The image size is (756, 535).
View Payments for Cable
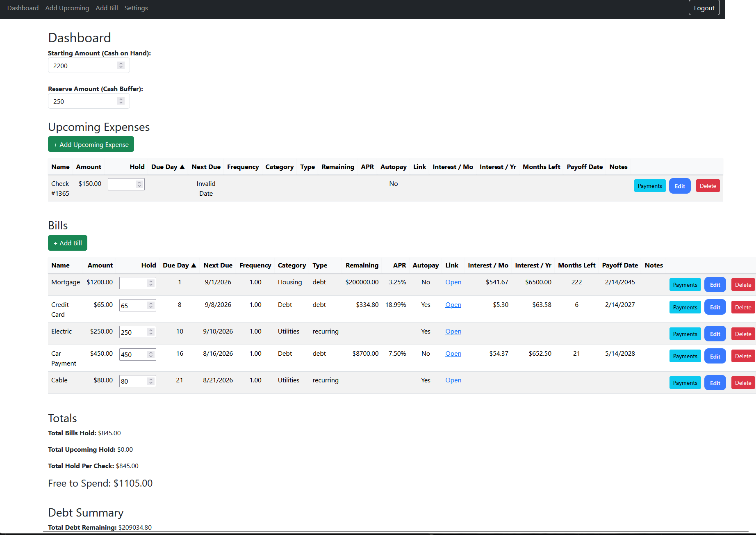coord(685,383)
